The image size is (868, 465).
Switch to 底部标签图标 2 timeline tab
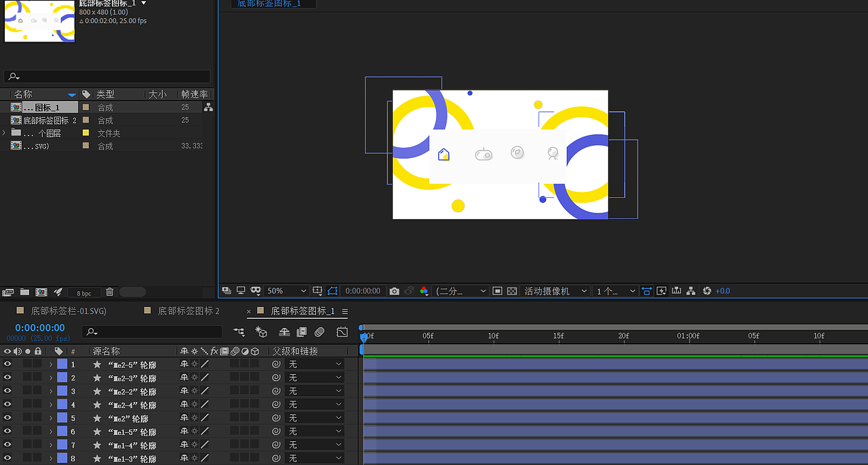click(189, 311)
